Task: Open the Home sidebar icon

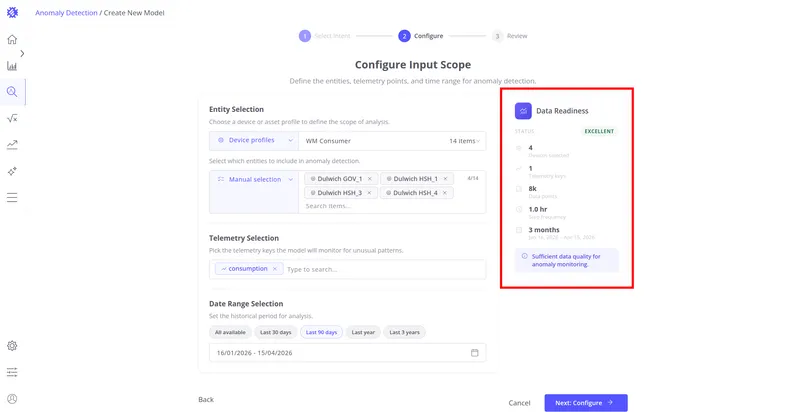Action: (12, 39)
